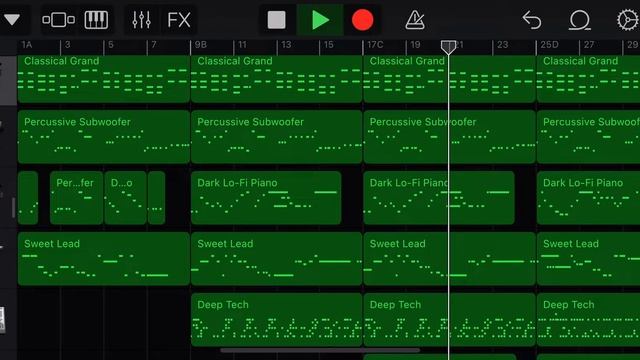This screenshot has width=640, height=360.
Task: Click the horizontal timeline scrollbar
Action: coord(320,350)
